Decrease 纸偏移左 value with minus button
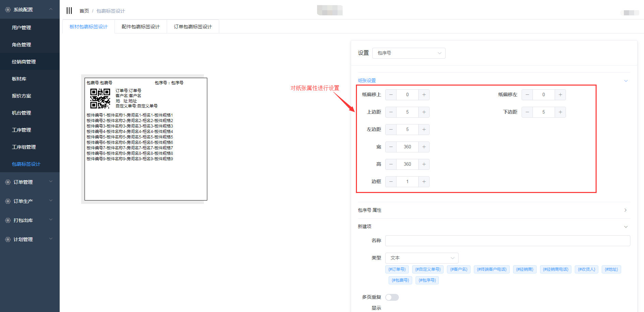Viewport: 644px width, 312px height. pyautogui.click(x=527, y=95)
